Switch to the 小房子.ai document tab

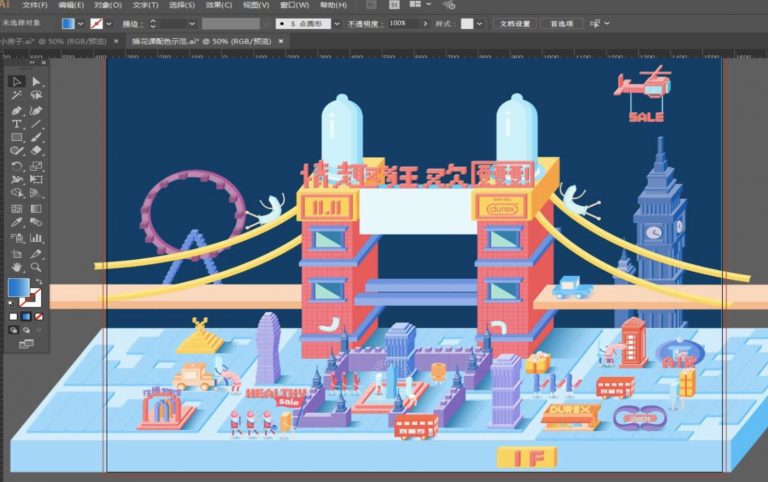coord(53,42)
